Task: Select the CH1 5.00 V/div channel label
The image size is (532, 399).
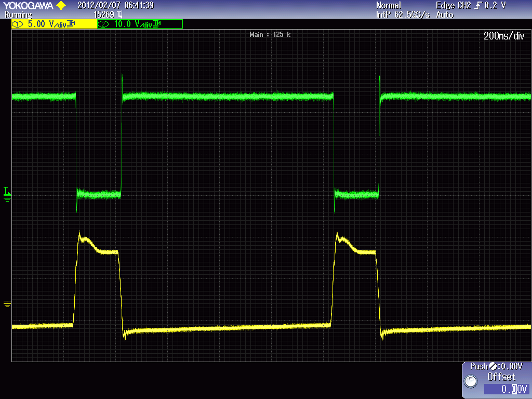Action: 54,24
